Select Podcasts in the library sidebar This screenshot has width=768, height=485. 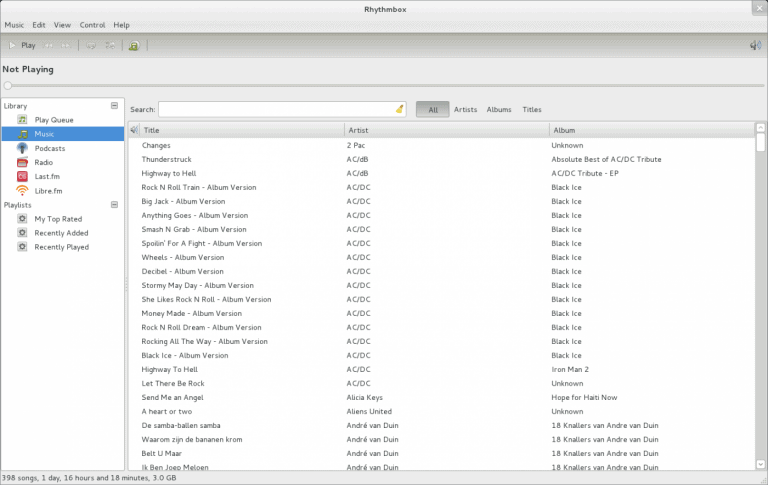point(49,148)
